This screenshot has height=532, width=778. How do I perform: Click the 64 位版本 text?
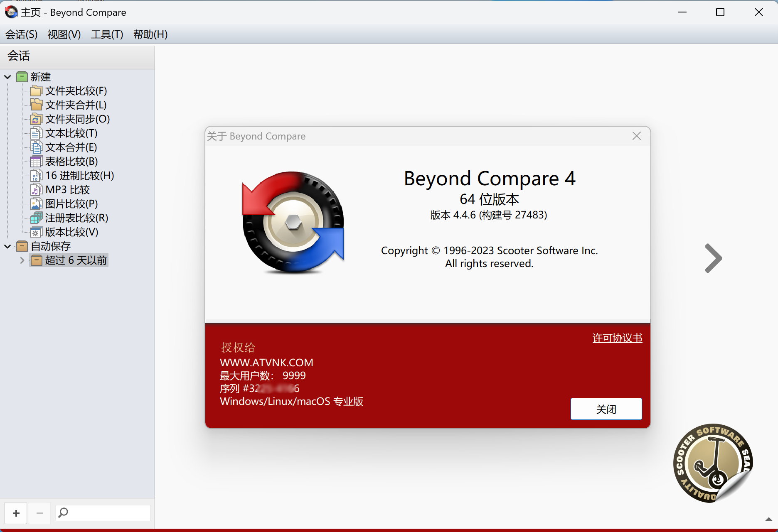(x=489, y=199)
